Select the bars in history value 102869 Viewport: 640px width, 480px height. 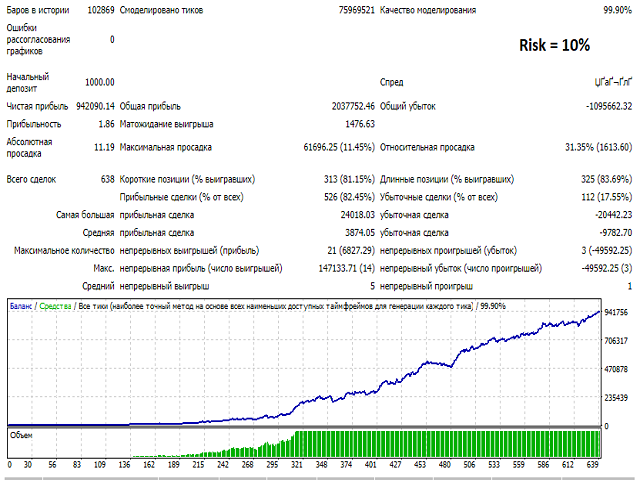coord(100,9)
